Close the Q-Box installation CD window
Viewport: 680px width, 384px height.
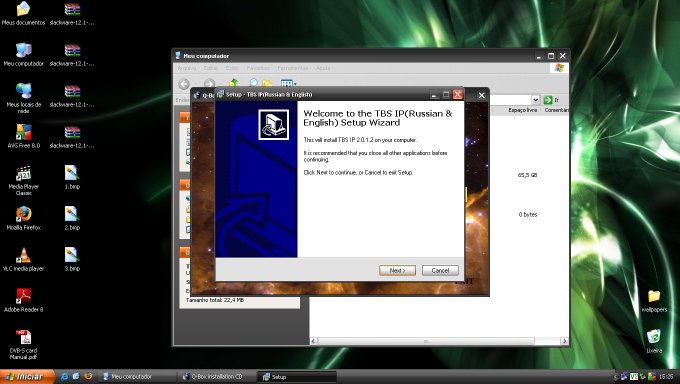click(x=481, y=95)
